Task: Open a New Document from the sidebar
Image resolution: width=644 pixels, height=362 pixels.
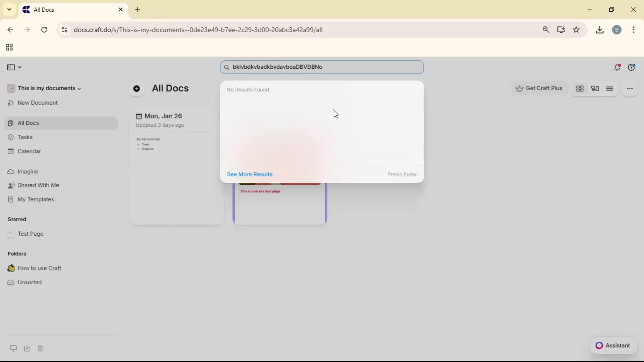Action: 37,103
